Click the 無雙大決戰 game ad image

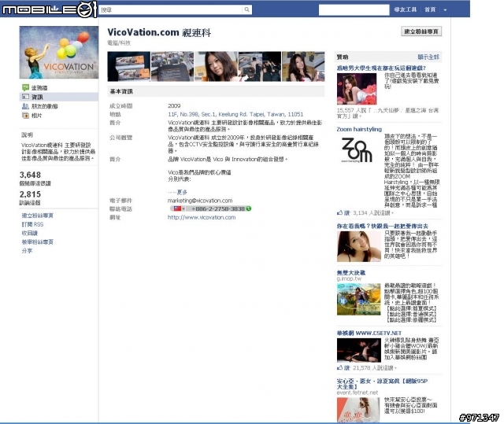[x=359, y=299]
